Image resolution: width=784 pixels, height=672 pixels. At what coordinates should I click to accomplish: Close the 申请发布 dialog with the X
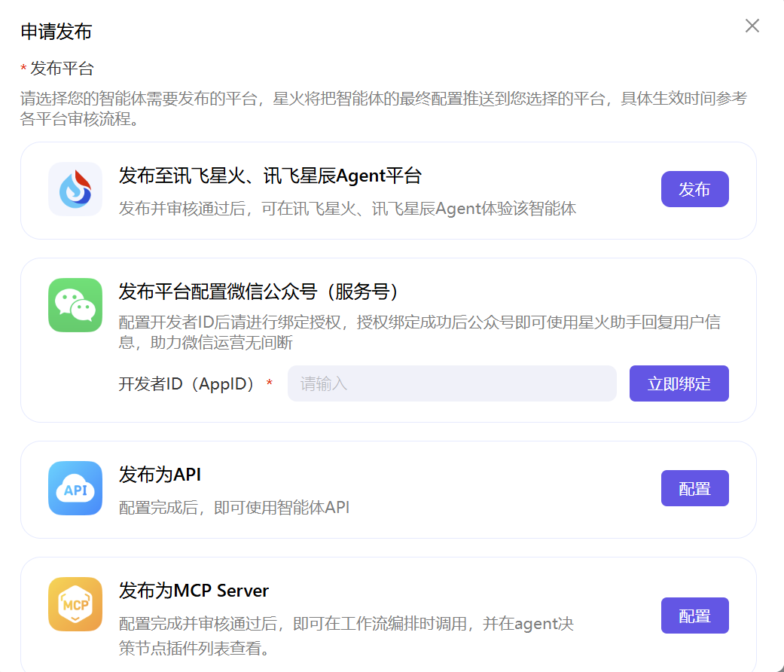752,26
